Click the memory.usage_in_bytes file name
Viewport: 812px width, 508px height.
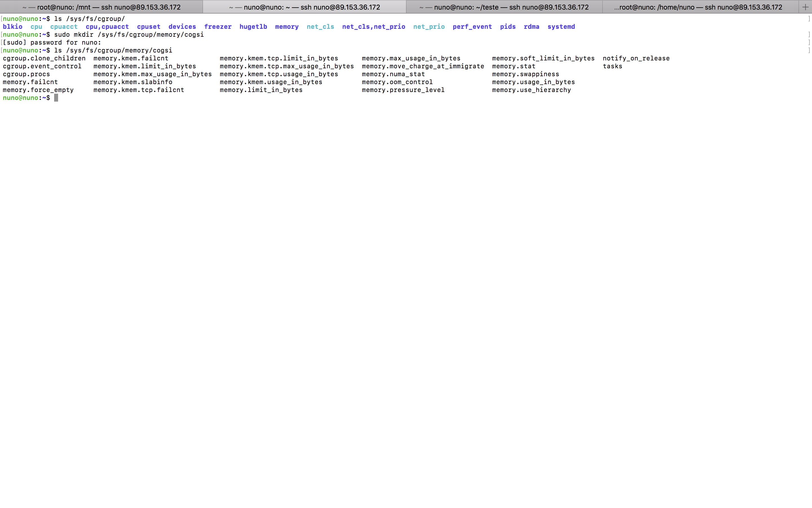tap(533, 82)
